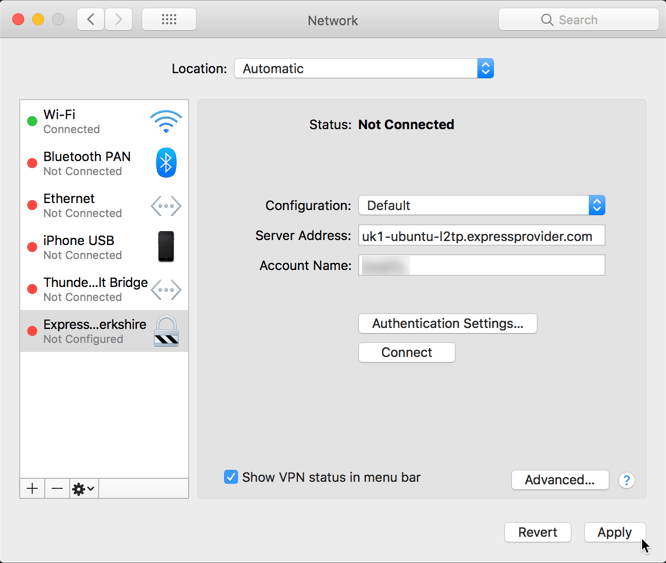Viewport: 666px width, 563px height.
Task: Open the gear action menu below the list
Action: click(x=84, y=489)
